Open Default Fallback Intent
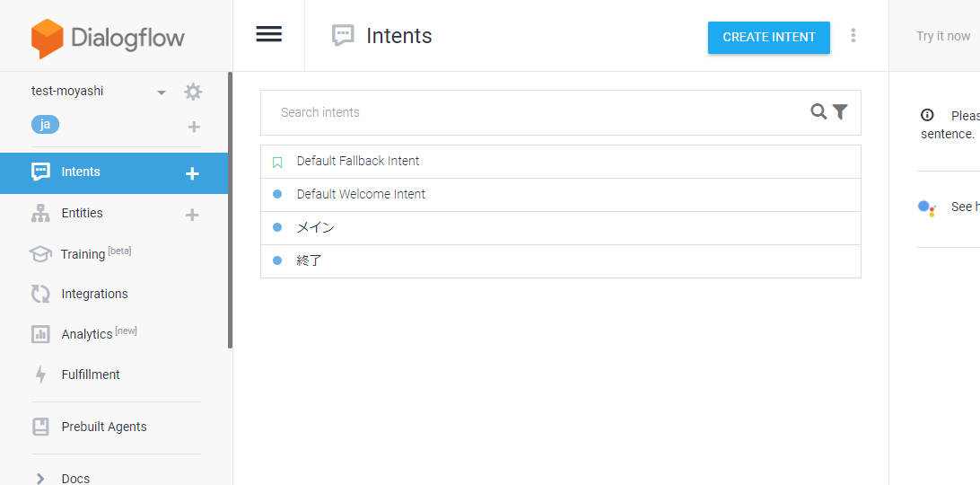The image size is (980, 485). tap(561, 162)
